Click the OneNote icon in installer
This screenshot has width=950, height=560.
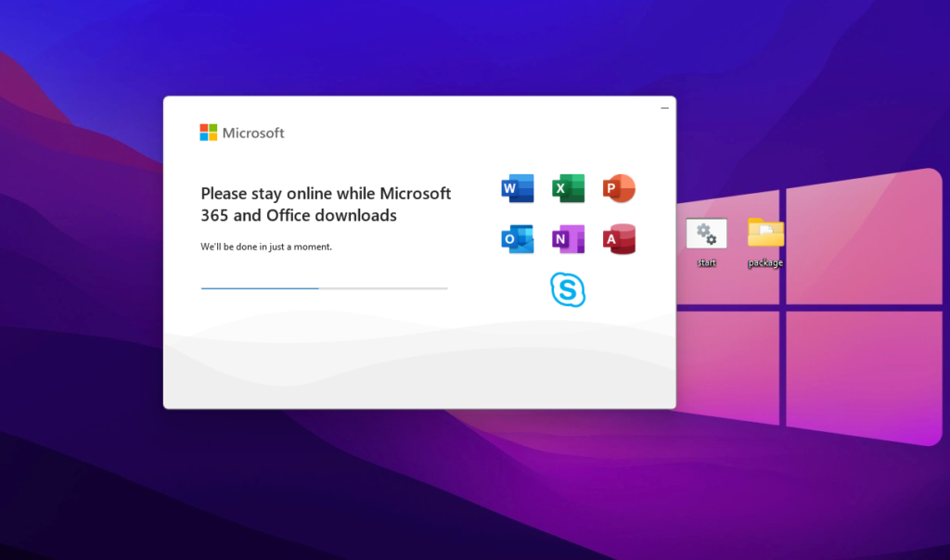coord(569,239)
